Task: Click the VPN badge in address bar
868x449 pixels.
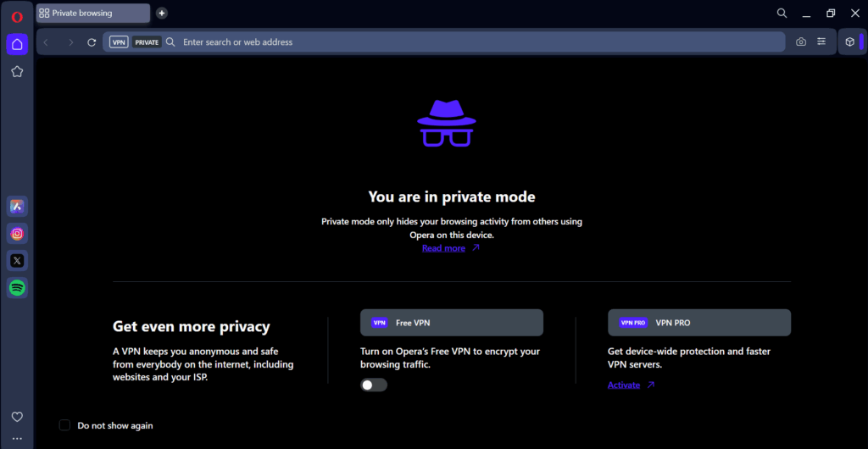Action: 119,42
